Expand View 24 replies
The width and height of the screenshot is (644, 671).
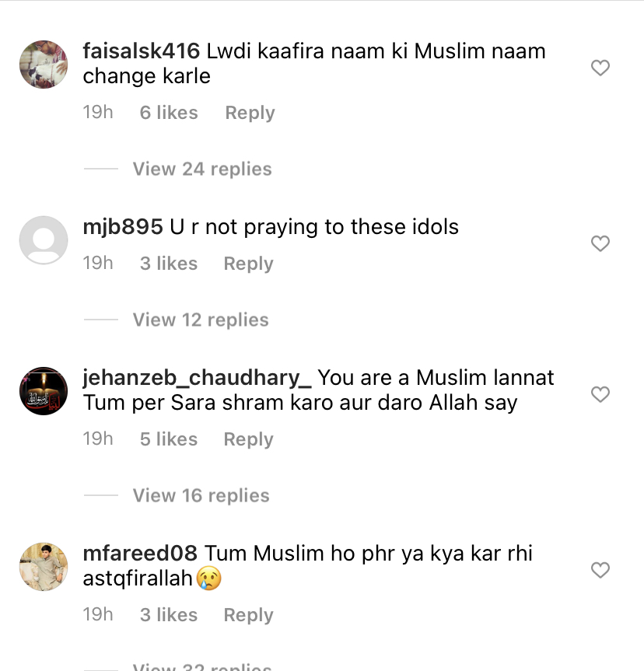(202, 169)
